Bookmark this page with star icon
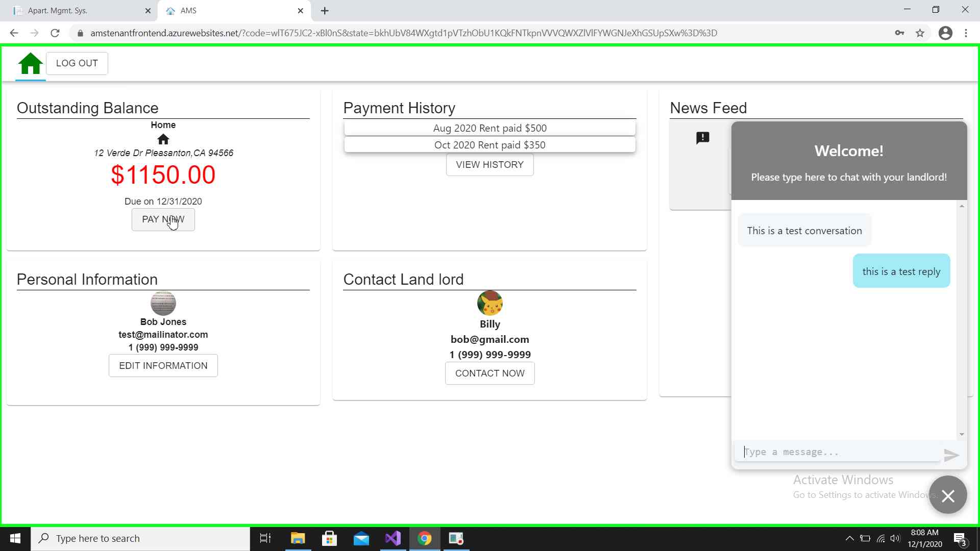The image size is (980, 551). [920, 33]
